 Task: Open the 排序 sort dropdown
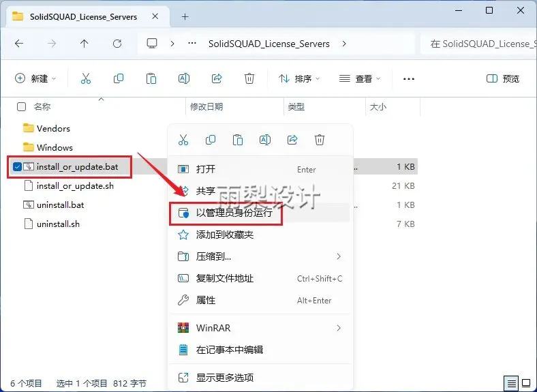(299, 79)
